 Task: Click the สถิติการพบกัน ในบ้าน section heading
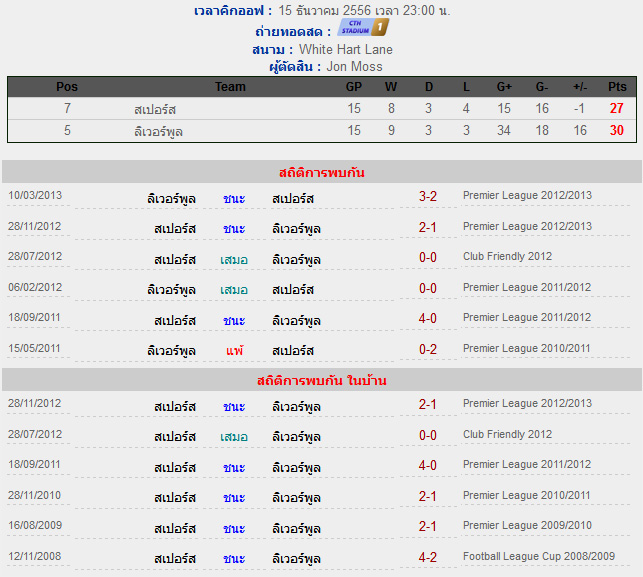(x=322, y=380)
